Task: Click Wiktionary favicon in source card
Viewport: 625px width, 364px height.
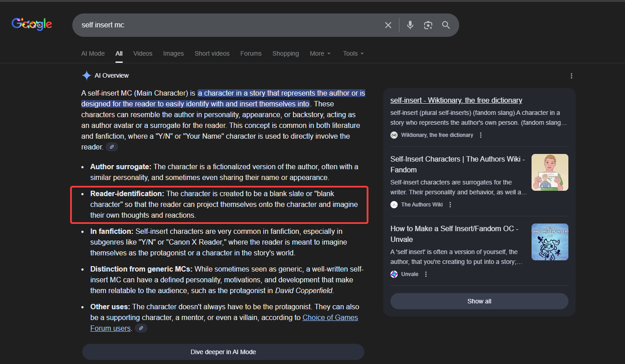Action: point(394,135)
